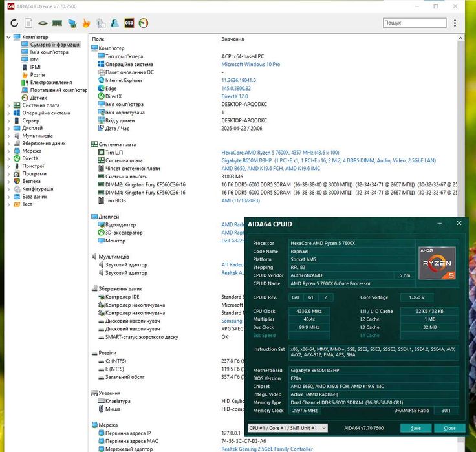
Task: Expand the DirectX tree node
Action: [x=8, y=159]
